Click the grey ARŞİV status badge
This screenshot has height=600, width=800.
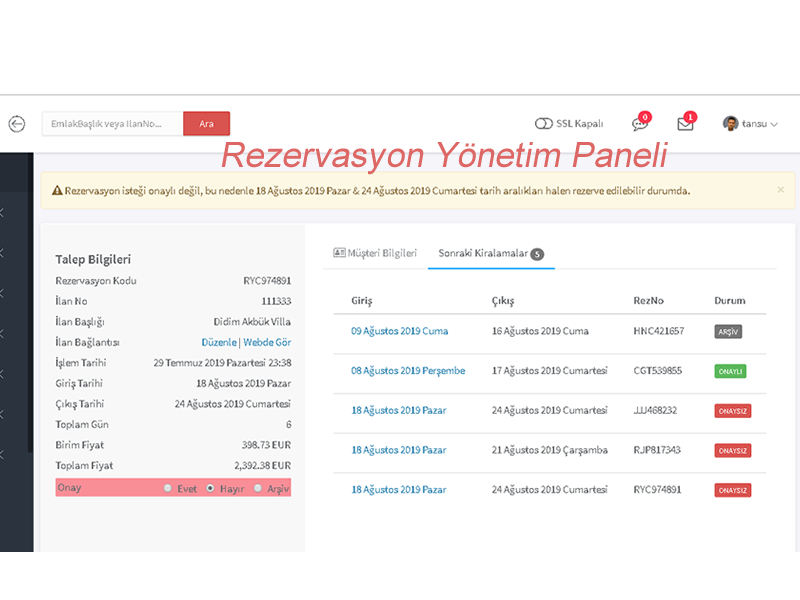728,331
